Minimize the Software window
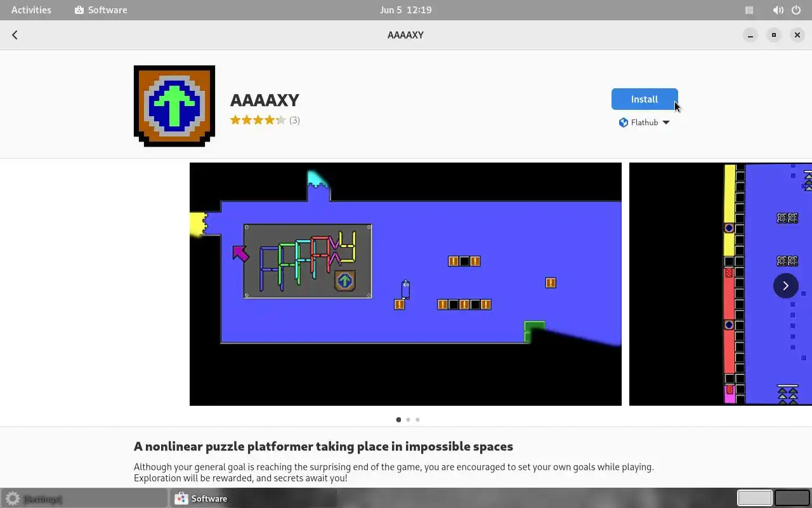The width and height of the screenshot is (812, 508). click(x=750, y=35)
